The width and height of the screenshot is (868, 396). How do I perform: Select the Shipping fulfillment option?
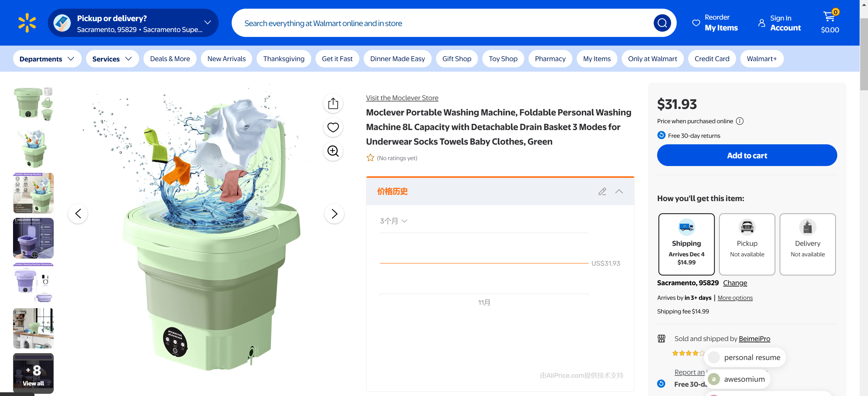(686, 244)
